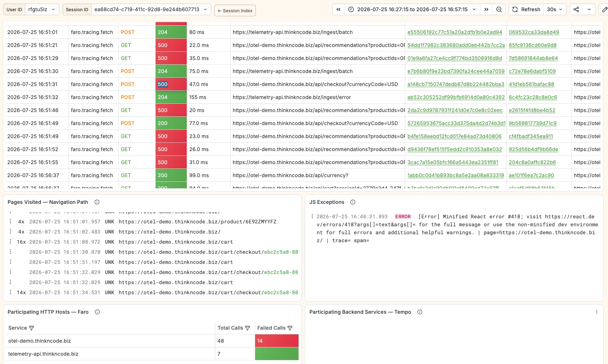Click 204 status cell in 16:51:01 row
The height and width of the screenshot is (364, 608).
pos(171,32)
